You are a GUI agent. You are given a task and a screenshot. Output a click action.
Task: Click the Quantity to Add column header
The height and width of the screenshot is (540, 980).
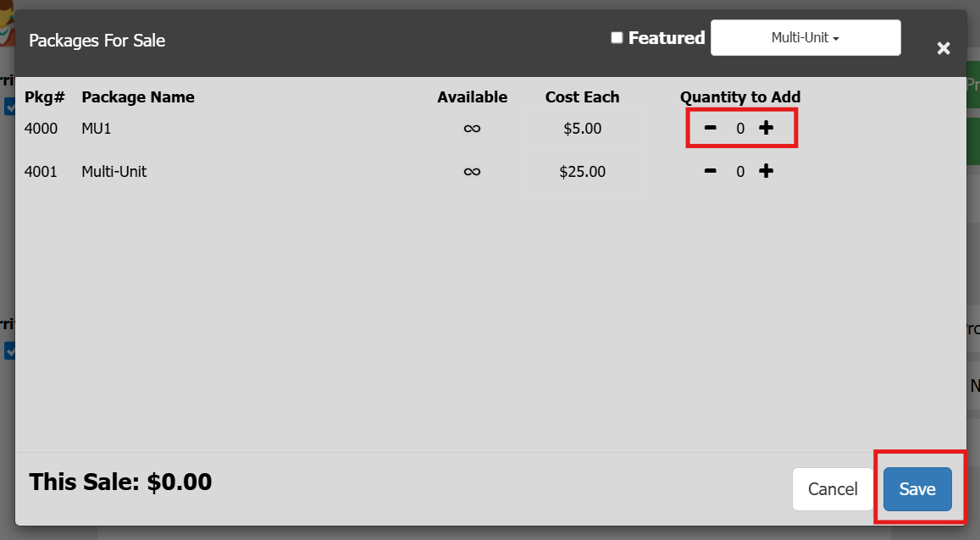click(x=739, y=97)
